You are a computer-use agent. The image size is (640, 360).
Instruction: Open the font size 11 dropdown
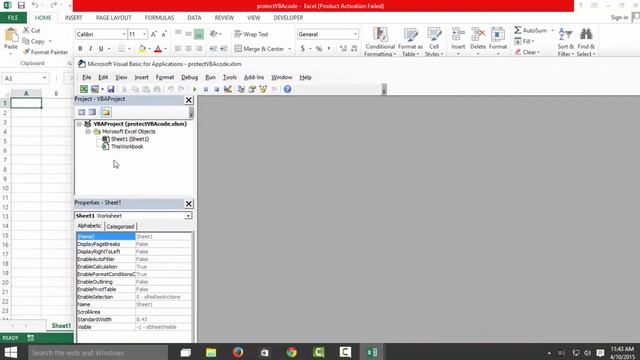[144, 34]
